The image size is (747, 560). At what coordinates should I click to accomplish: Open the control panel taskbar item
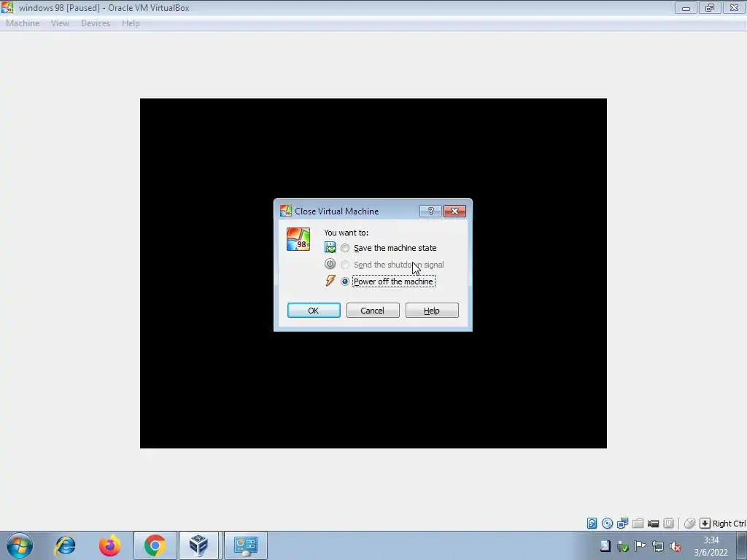click(246, 545)
